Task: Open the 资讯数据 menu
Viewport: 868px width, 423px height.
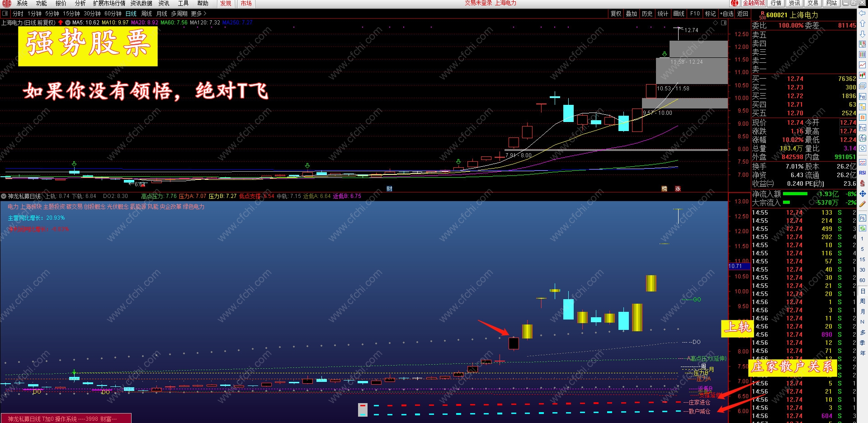Action: tap(141, 3)
